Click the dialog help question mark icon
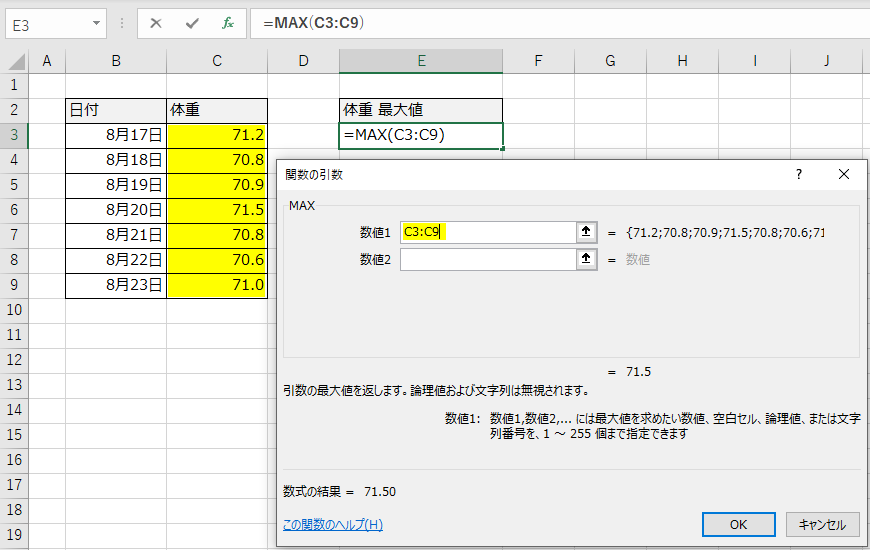This screenshot has width=870, height=550. point(798,174)
